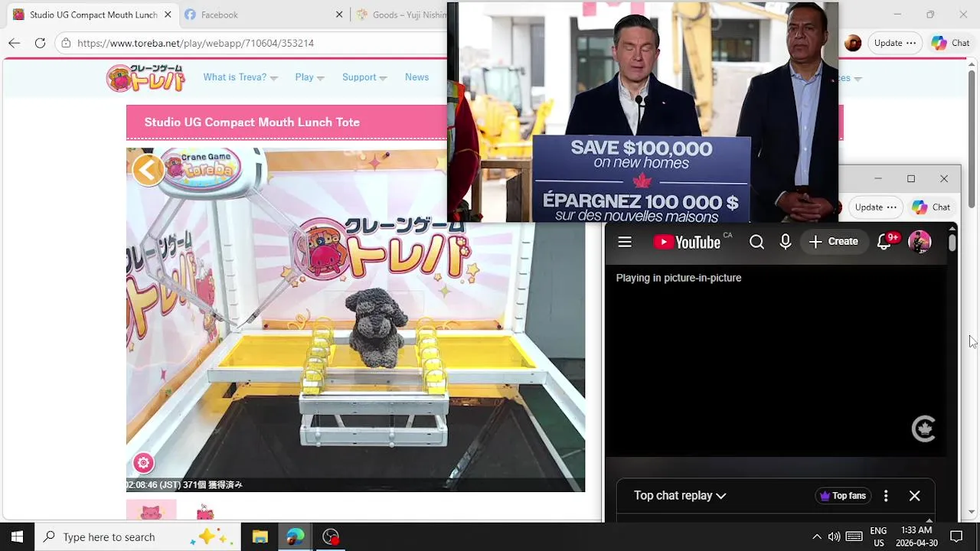Open the Windows notification center

pos(956,536)
